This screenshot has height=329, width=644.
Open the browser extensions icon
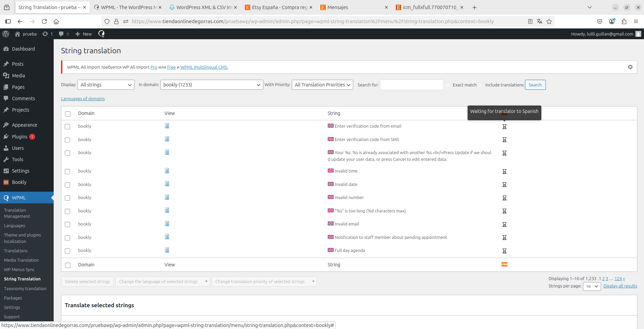coord(624,21)
